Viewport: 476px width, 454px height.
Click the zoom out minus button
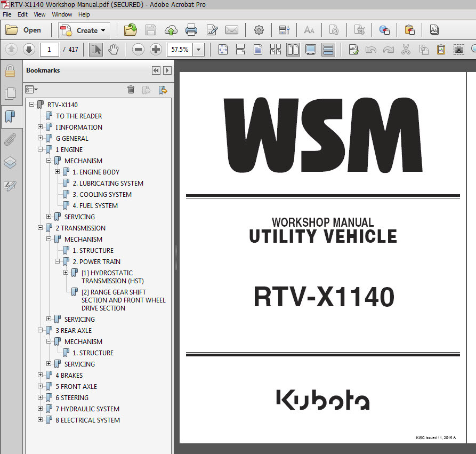pos(138,50)
